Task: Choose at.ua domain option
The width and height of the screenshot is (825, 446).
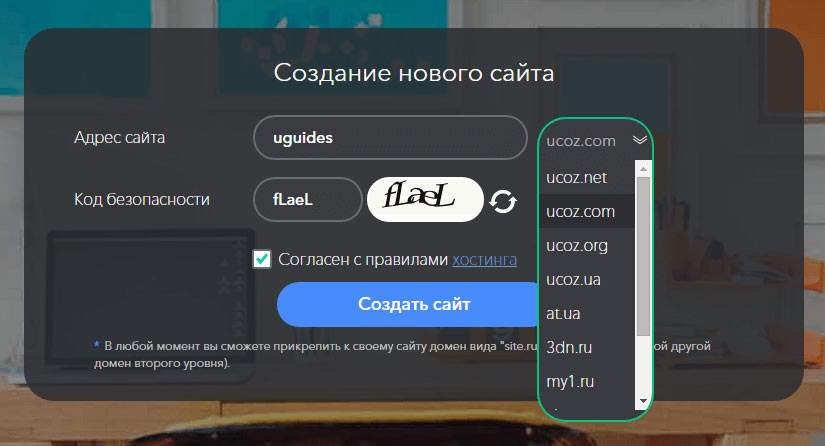Action: click(x=587, y=313)
